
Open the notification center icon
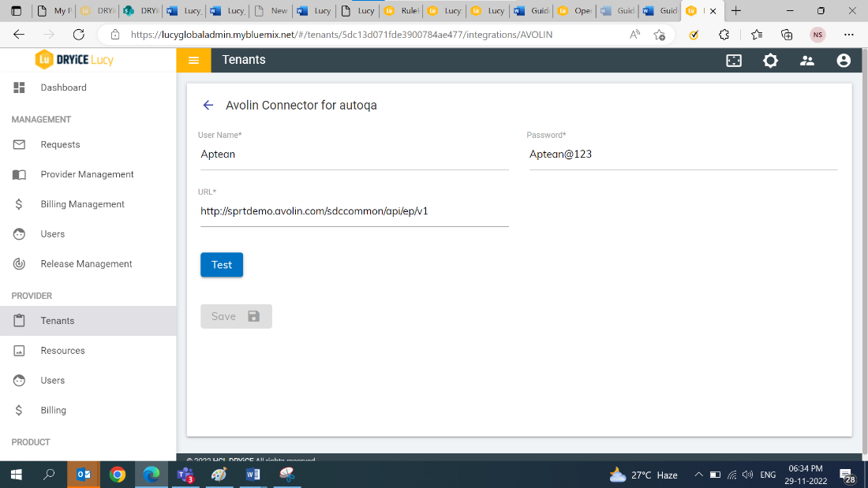(847, 475)
